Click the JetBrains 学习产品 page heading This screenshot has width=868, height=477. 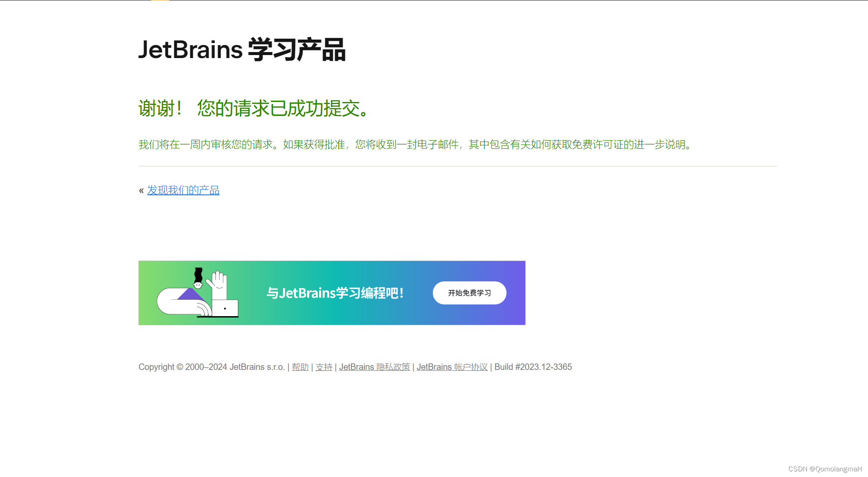[242, 49]
